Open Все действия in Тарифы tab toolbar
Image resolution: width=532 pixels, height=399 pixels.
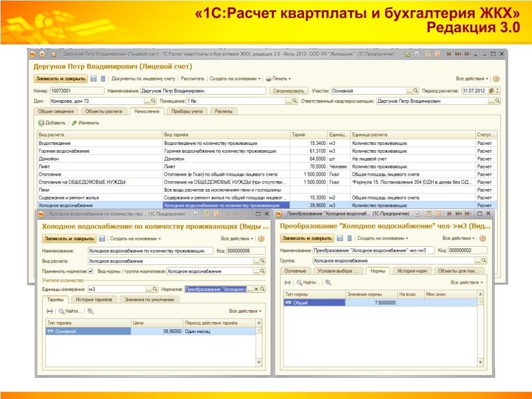(x=245, y=311)
